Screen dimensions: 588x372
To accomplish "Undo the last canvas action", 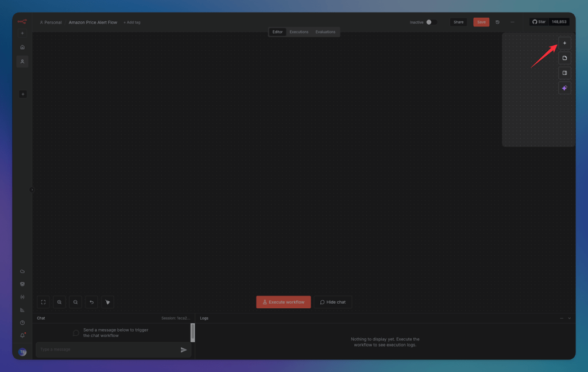I will click(x=91, y=302).
